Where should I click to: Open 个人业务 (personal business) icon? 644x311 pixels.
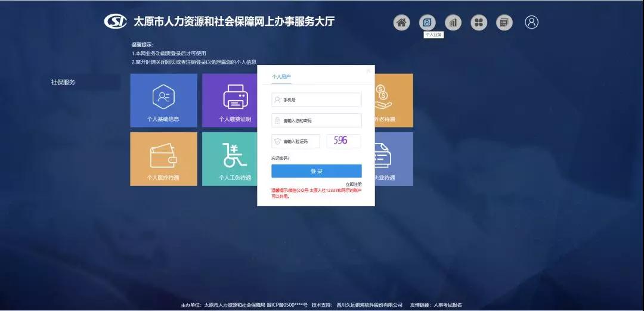tap(428, 23)
